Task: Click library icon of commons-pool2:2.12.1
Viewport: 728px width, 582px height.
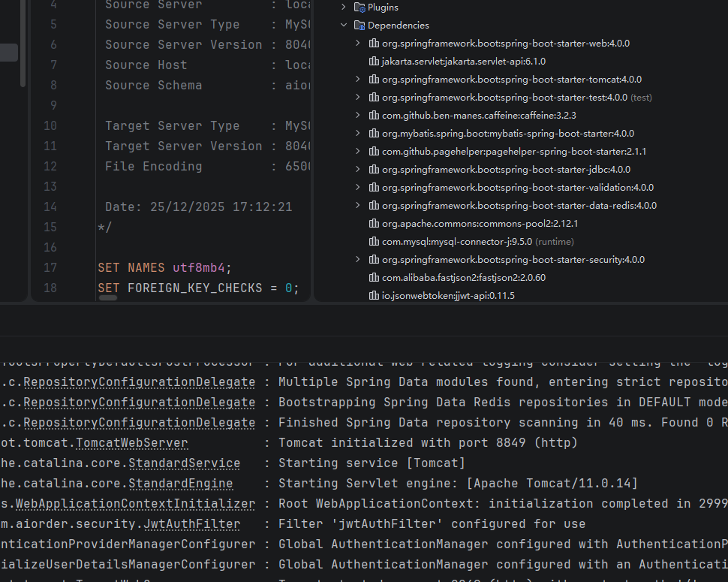Action: tap(374, 224)
